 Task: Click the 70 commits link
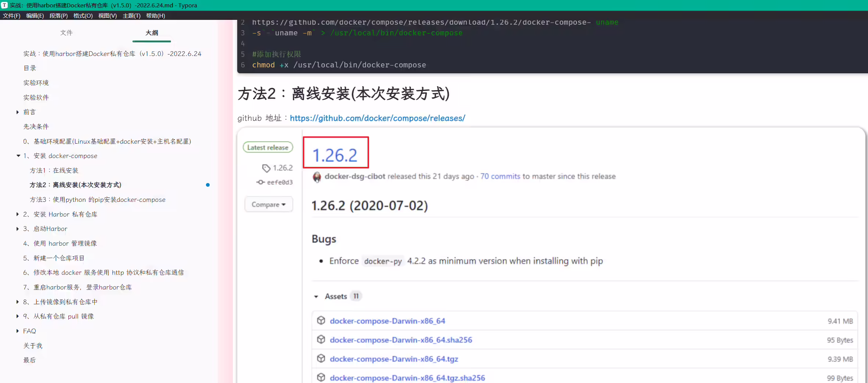coord(500,176)
